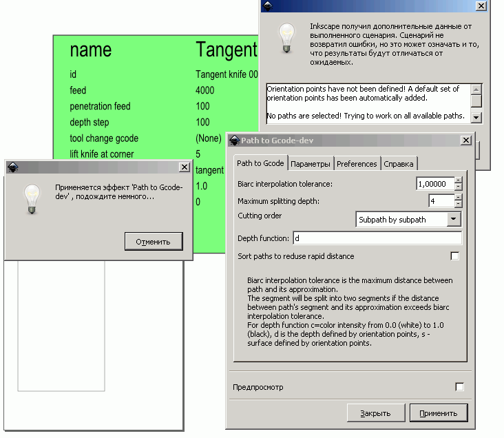This screenshot has width=504, height=438.
Task: Toggle the Предпросмотр checkbox
Action: point(460,386)
